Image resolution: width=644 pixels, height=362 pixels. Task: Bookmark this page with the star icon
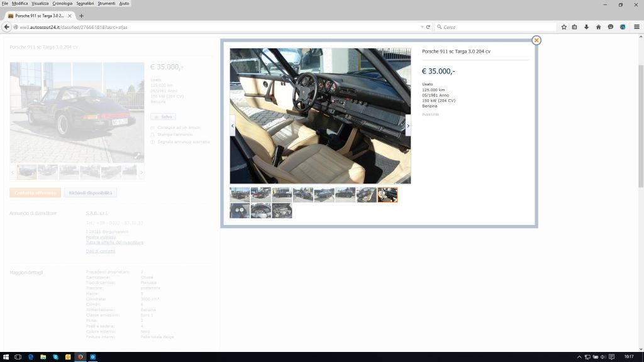tap(564, 27)
